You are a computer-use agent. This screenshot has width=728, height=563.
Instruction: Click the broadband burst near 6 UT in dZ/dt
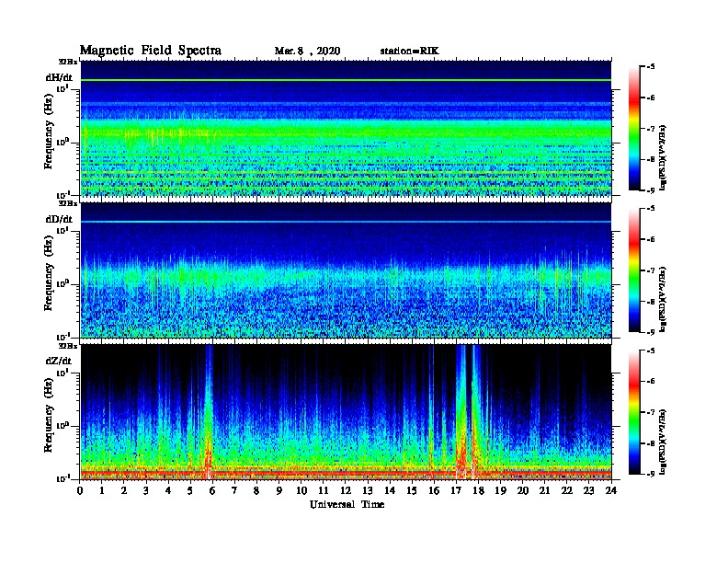209,413
